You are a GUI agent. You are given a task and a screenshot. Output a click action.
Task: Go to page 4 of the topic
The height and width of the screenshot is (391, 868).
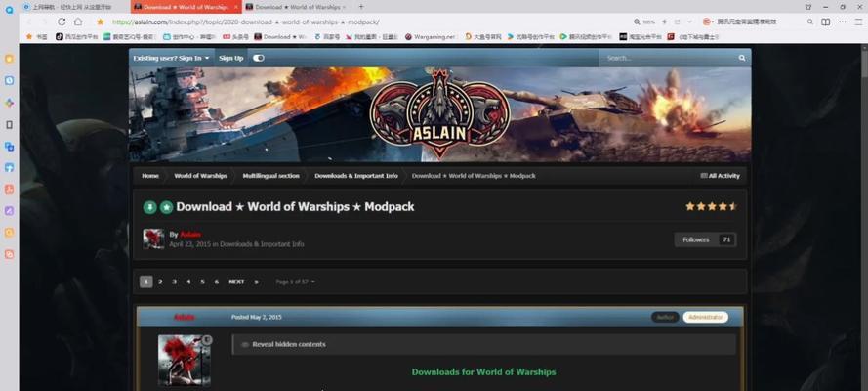(188, 282)
